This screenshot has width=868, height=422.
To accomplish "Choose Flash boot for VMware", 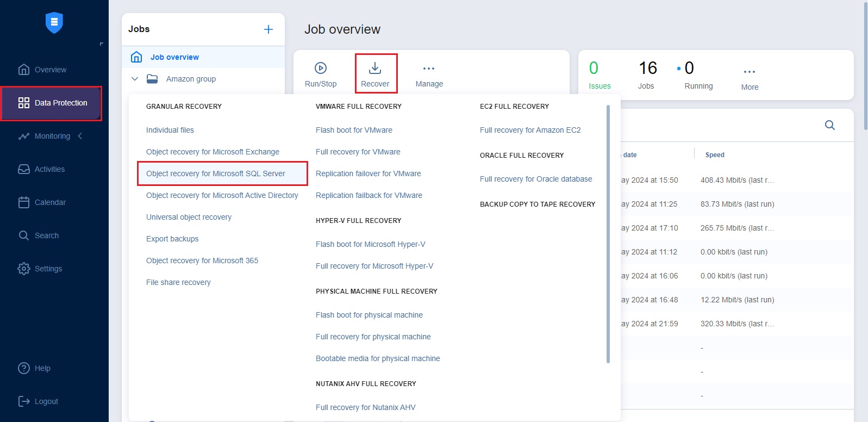I will [354, 130].
